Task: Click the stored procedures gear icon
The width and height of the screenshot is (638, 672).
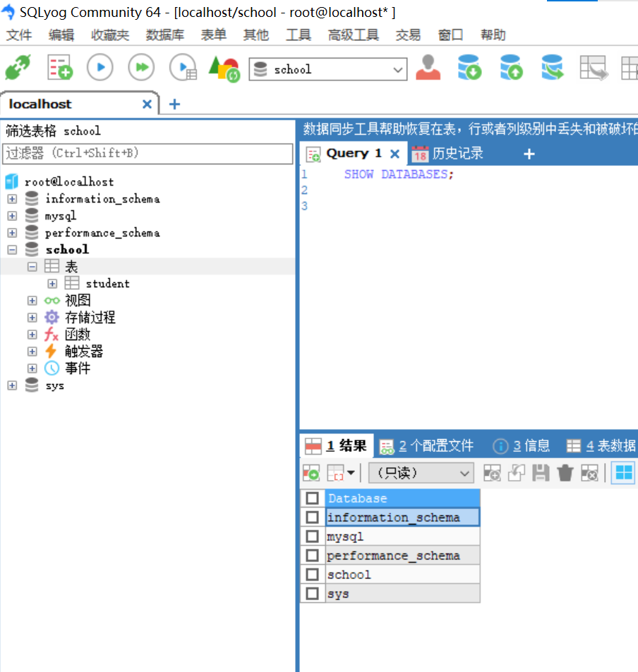Action: [x=52, y=317]
